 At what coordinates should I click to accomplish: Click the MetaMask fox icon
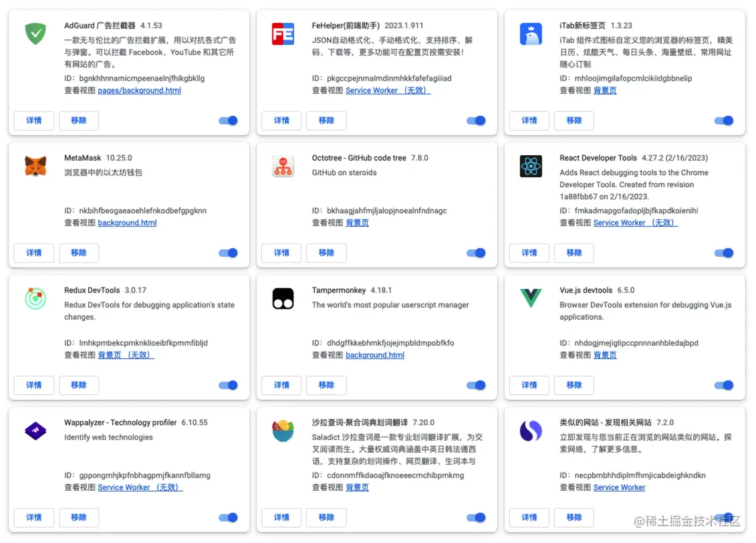tap(35, 166)
